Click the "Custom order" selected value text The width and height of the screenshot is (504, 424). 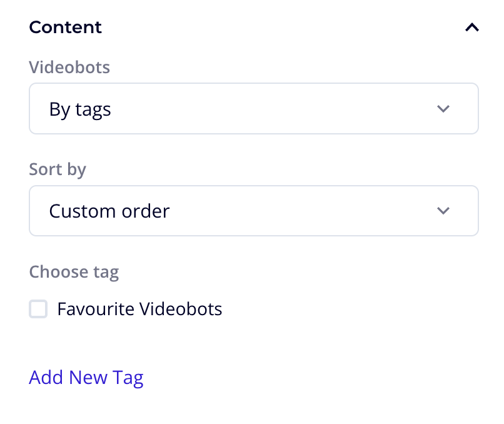[x=109, y=211]
